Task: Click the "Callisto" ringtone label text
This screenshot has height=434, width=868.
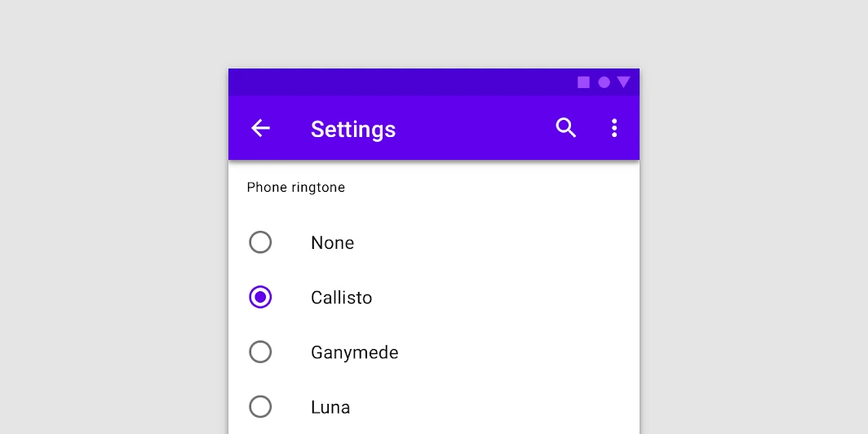Action: [x=341, y=298]
